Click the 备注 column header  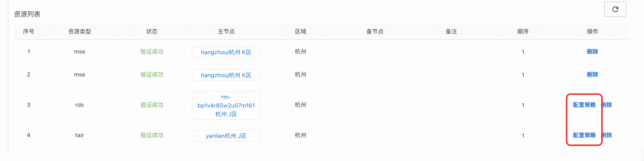pos(451,32)
